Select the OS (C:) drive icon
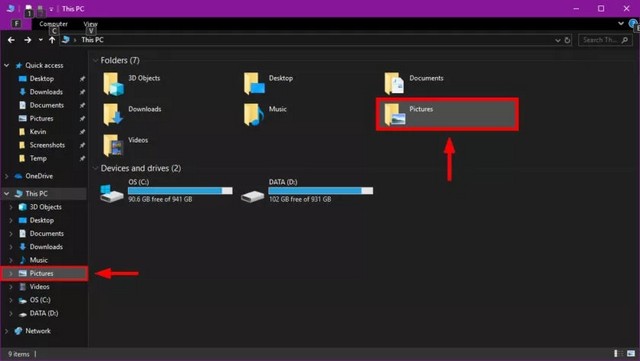The image size is (640, 361). click(x=111, y=193)
